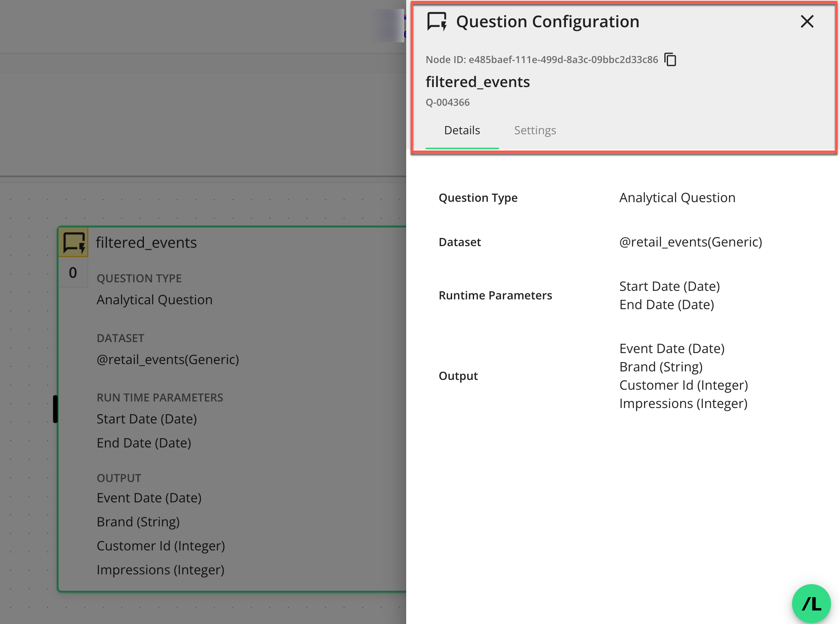Screen dimensions: 840x624
Task: Click Start Date (Date) runtime parameter in panel
Action: [669, 286]
